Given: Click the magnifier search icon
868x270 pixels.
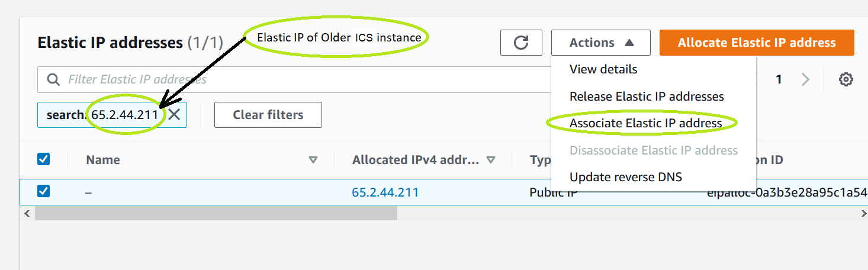Looking at the screenshot, I should (53, 79).
